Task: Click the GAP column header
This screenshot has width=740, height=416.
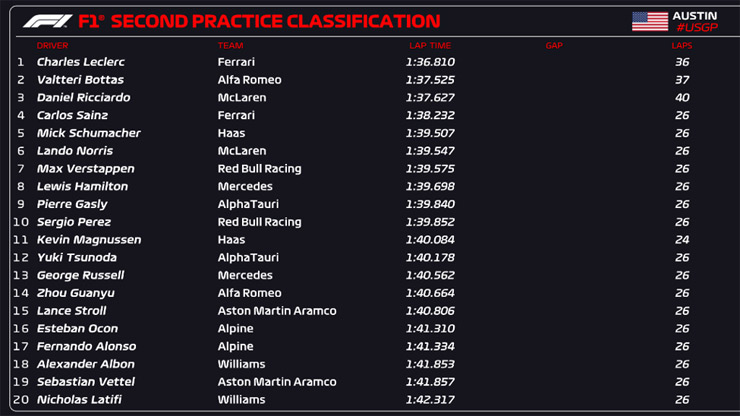Action: (554, 45)
